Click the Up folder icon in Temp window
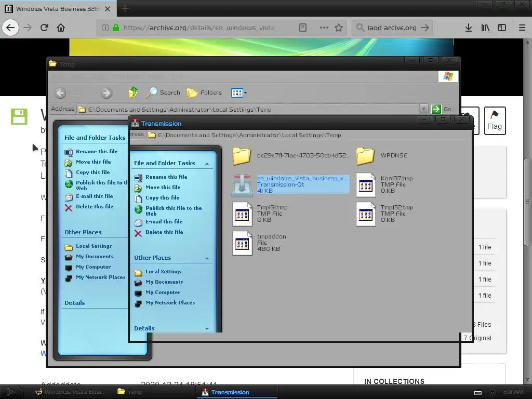The image size is (532, 399). 133,92
